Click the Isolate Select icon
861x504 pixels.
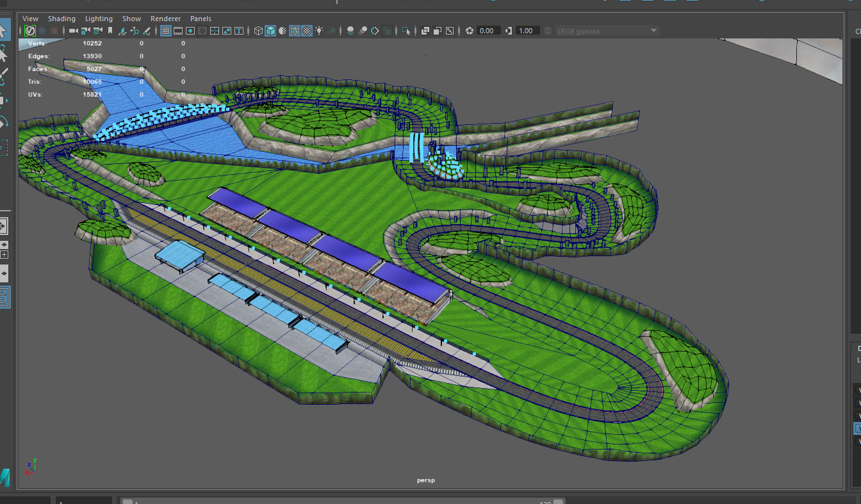click(406, 31)
